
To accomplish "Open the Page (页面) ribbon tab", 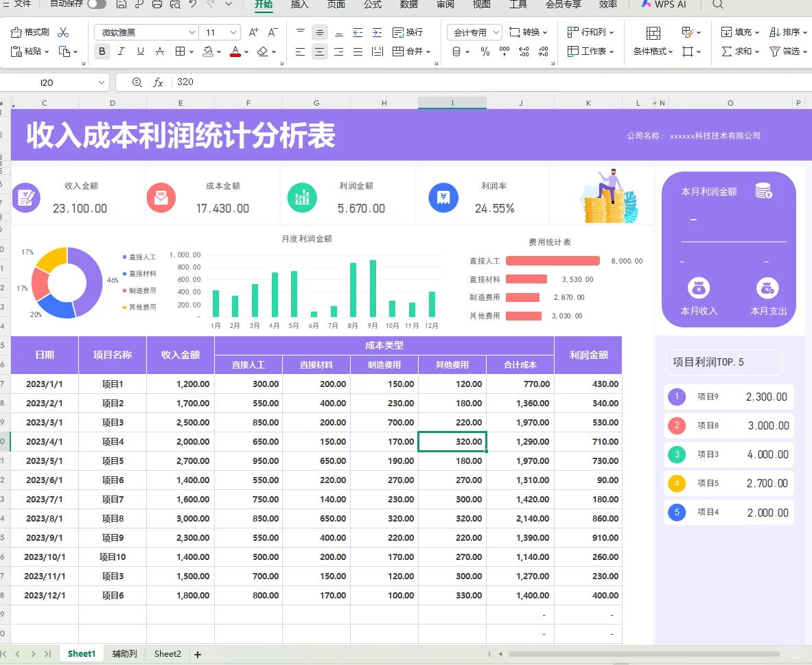I will 336,5.
